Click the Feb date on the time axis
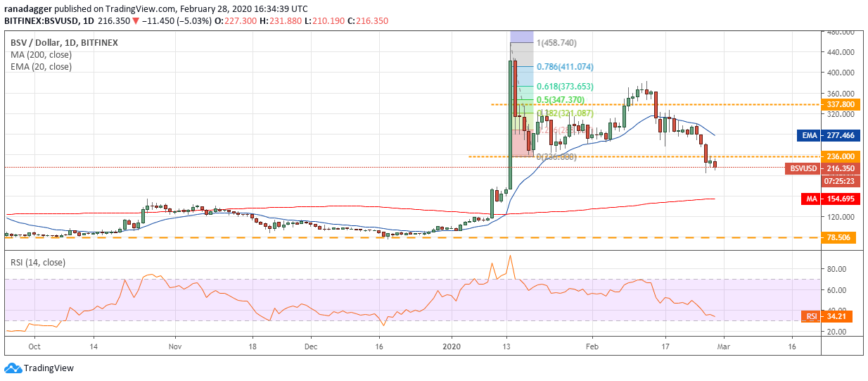Viewport: 868px width, 381px height. click(591, 346)
